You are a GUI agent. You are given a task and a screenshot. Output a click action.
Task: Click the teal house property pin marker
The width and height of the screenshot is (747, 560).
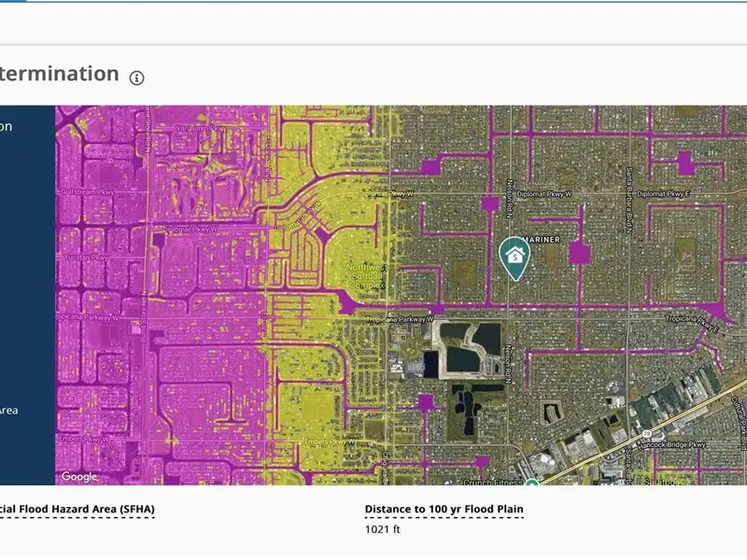(513, 258)
